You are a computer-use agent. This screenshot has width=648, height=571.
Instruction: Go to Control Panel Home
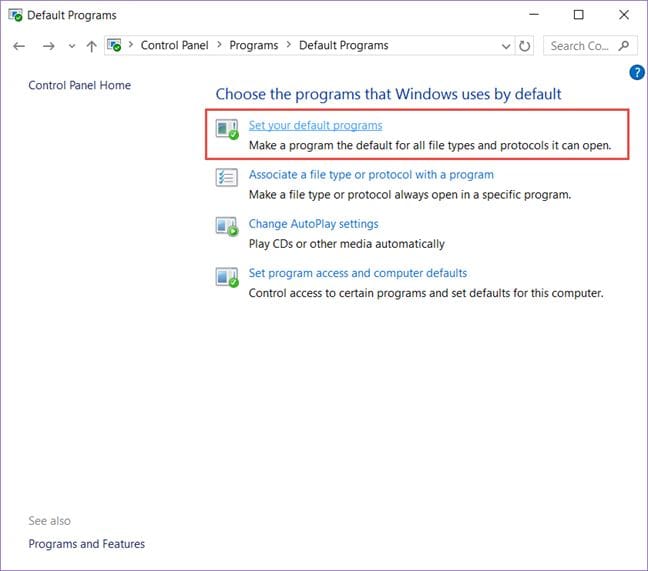tap(79, 85)
